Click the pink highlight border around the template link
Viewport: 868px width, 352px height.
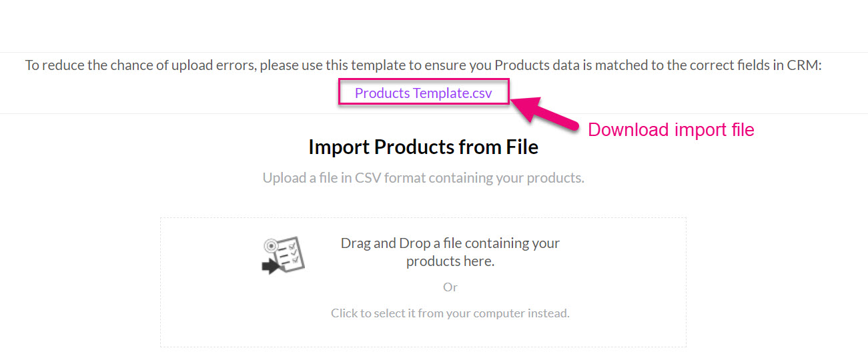(424, 80)
